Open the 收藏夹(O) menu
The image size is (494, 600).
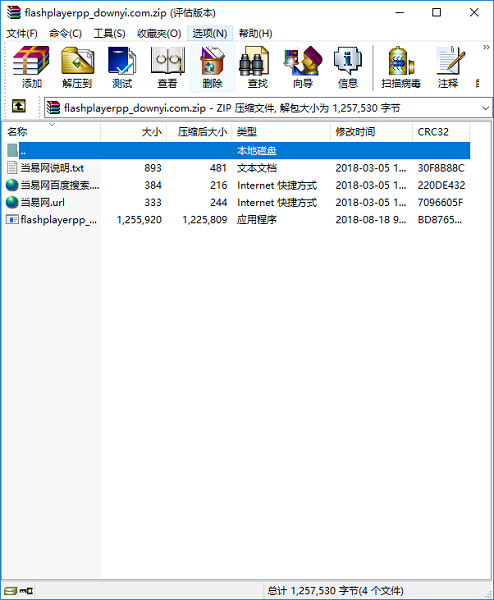[x=159, y=34]
